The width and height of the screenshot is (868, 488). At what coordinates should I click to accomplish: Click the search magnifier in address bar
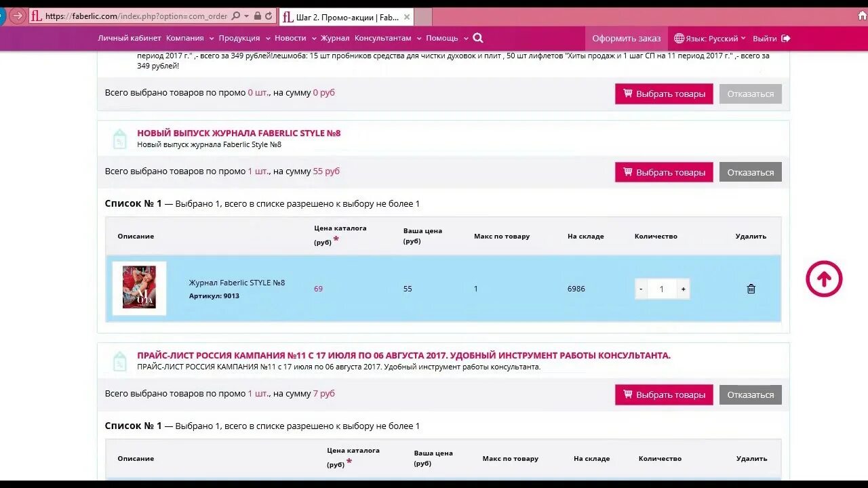(x=236, y=16)
